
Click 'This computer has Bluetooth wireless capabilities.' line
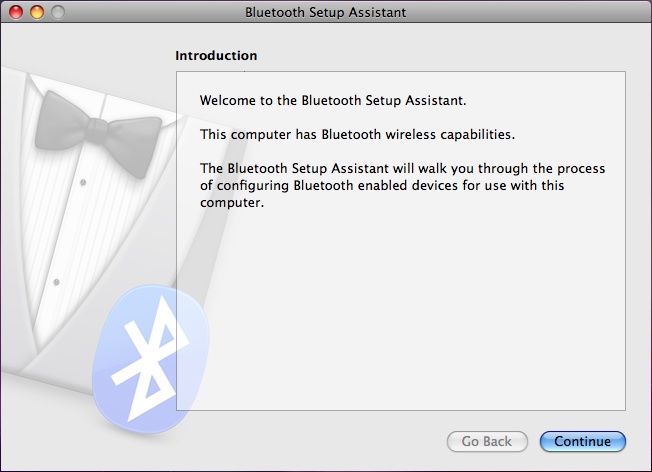coord(357,135)
